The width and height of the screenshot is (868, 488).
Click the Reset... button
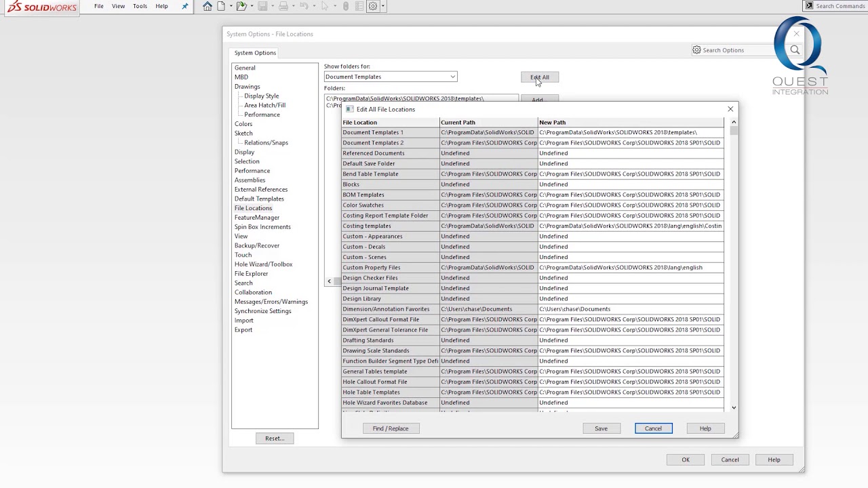[x=275, y=439]
